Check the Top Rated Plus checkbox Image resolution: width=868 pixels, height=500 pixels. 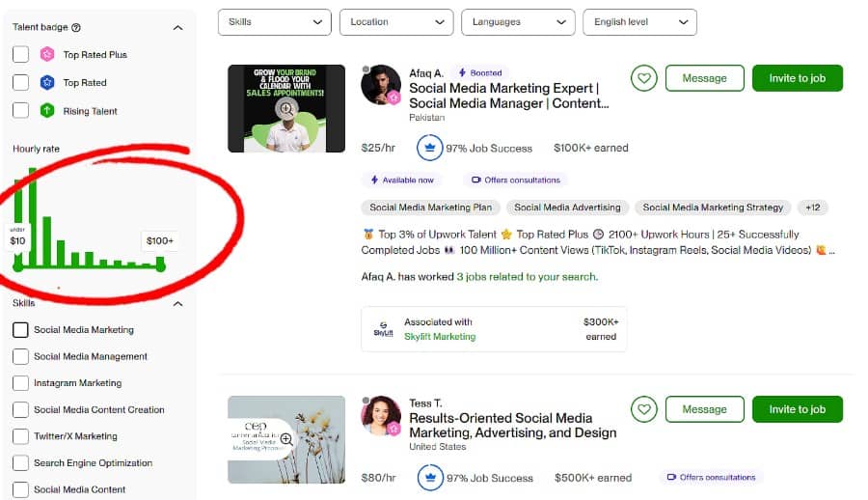(x=20, y=54)
